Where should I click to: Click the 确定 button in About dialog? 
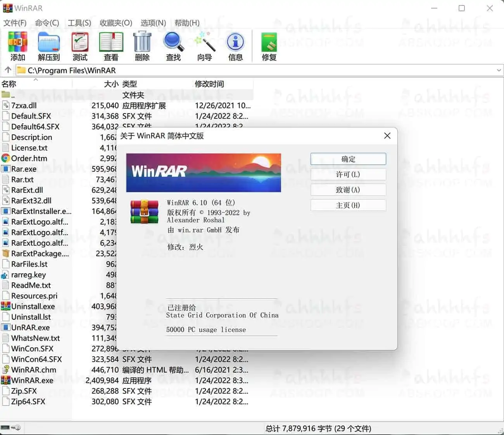coord(348,159)
